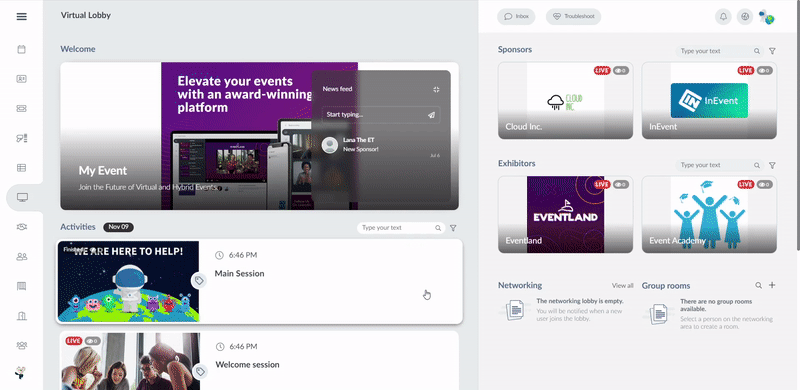Open the Inbox
800x390 pixels.
pyautogui.click(x=516, y=16)
